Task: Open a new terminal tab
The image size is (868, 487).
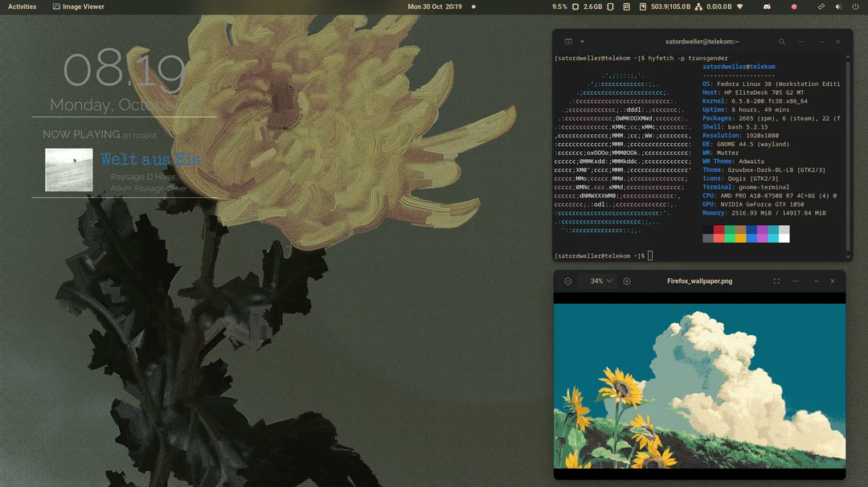Action: [569, 41]
